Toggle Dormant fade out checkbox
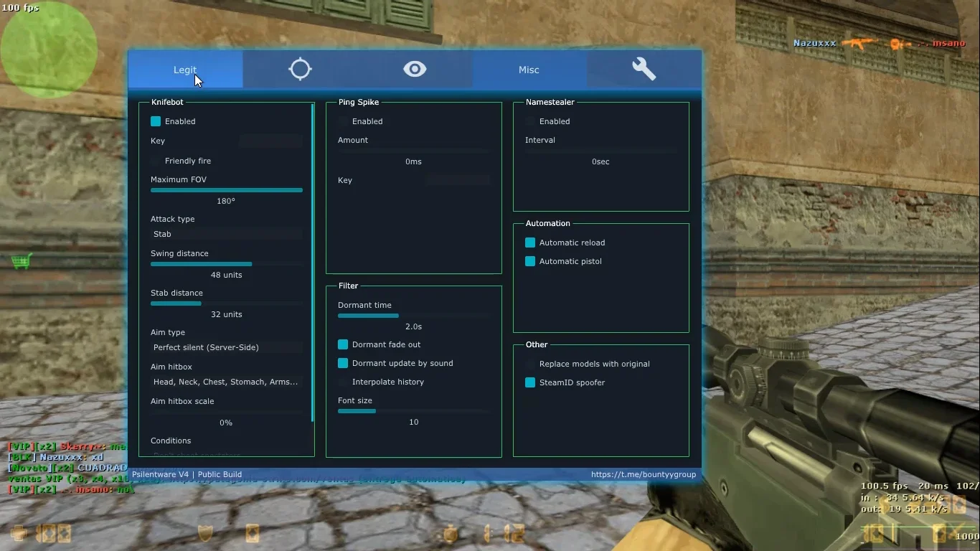This screenshot has width=980, height=551. pos(343,344)
